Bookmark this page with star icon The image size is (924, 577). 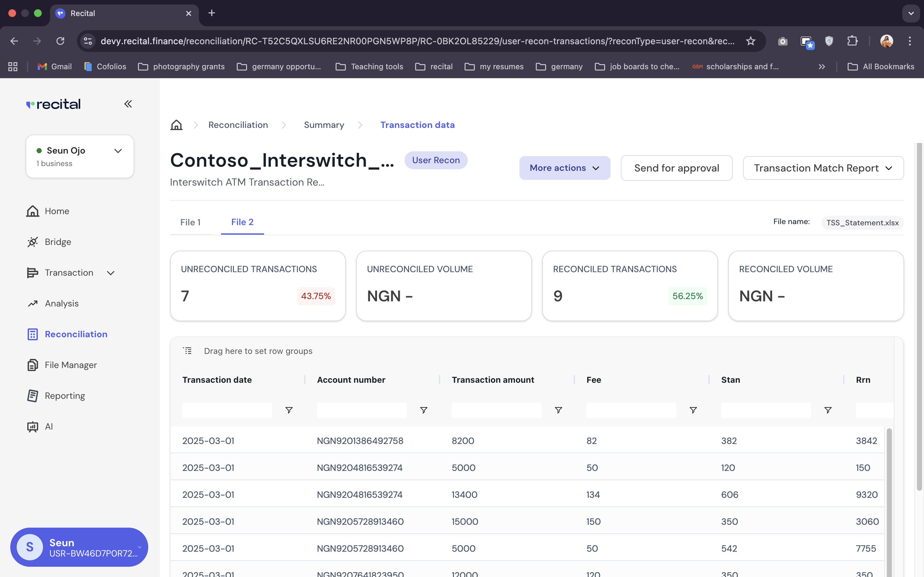750,41
